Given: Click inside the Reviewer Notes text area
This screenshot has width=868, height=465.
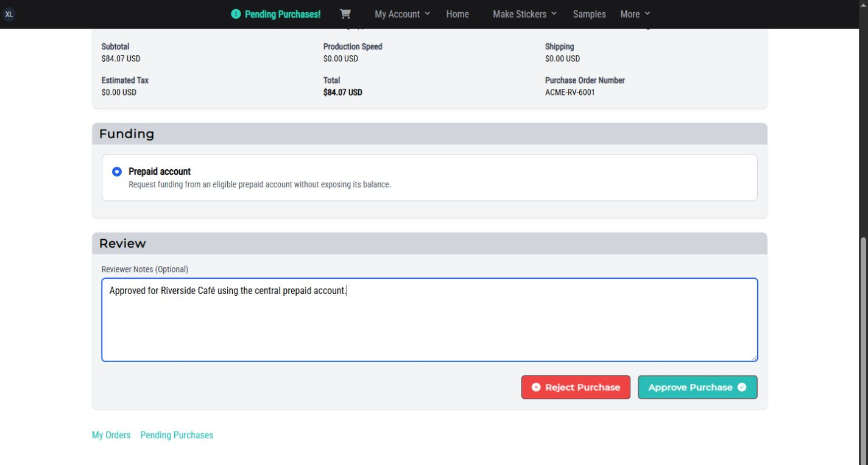Looking at the screenshot, I should pyautogui.click(x=429, y=320).
